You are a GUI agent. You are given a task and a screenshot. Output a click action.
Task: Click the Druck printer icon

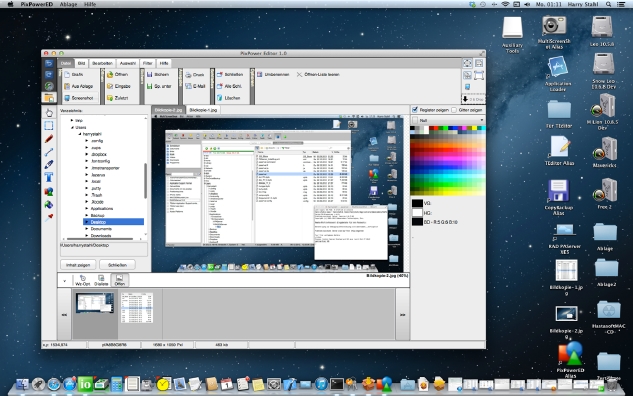tap(189, 75)
